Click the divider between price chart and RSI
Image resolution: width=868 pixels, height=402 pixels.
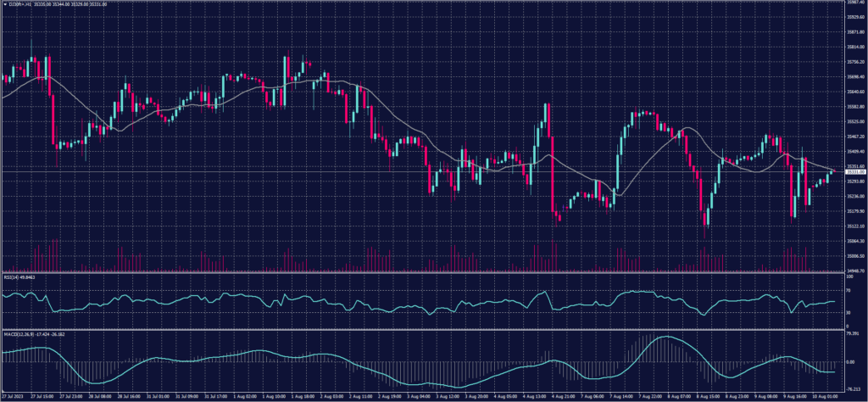point(424,273)
